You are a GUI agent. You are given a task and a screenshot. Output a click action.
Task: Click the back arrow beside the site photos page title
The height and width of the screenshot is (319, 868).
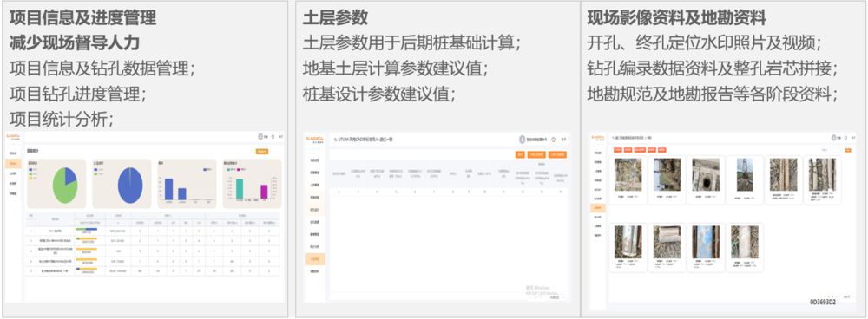coord(613,138)
